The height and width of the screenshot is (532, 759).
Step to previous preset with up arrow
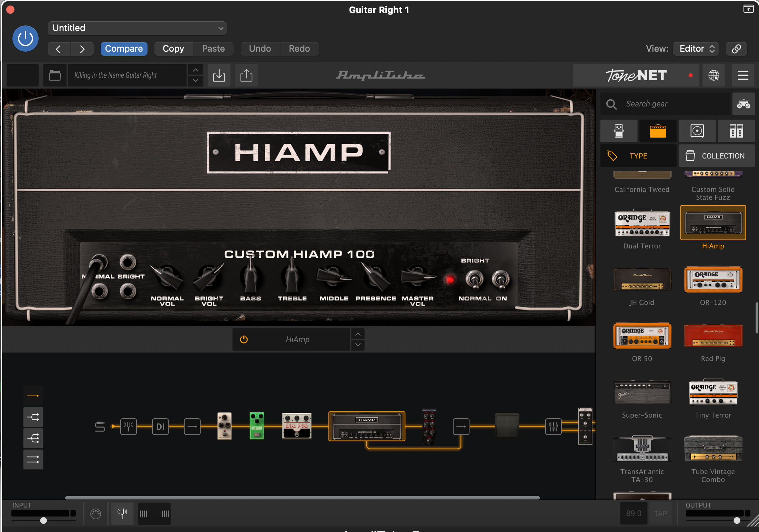[x=195, y=70]
